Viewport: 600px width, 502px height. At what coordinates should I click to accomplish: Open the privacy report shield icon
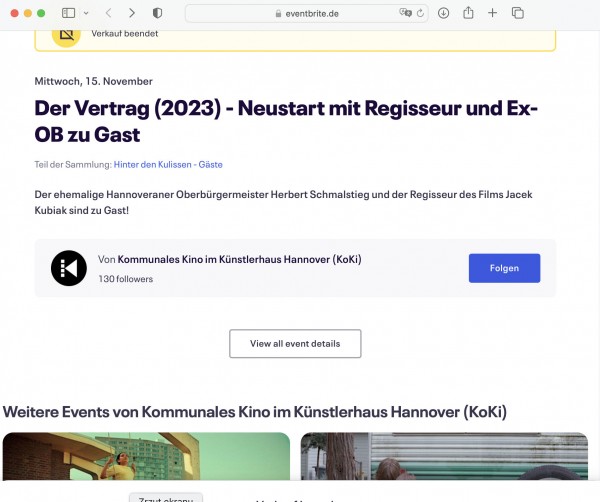157,13
